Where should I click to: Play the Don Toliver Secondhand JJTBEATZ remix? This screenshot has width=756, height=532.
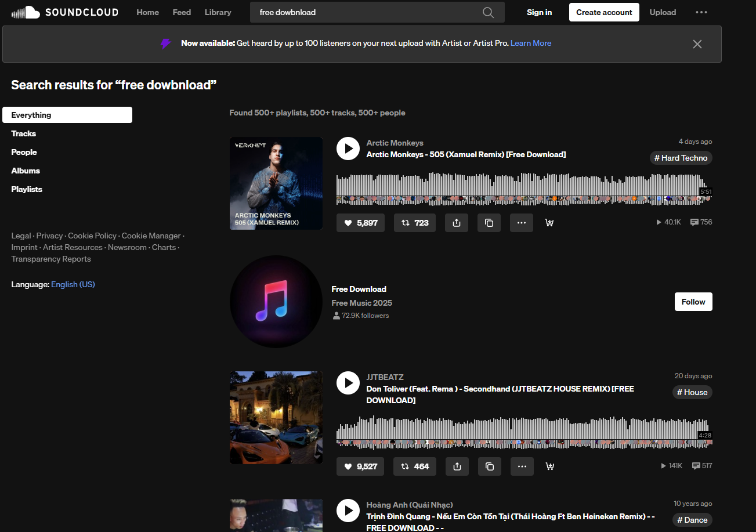point(348,383)
